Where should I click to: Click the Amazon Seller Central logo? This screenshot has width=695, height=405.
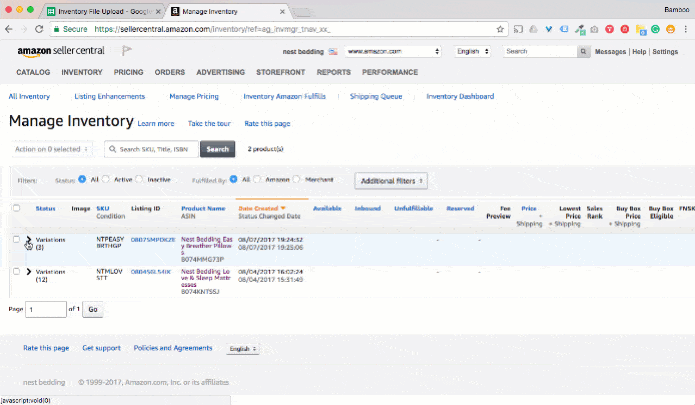tap(61, 51)
